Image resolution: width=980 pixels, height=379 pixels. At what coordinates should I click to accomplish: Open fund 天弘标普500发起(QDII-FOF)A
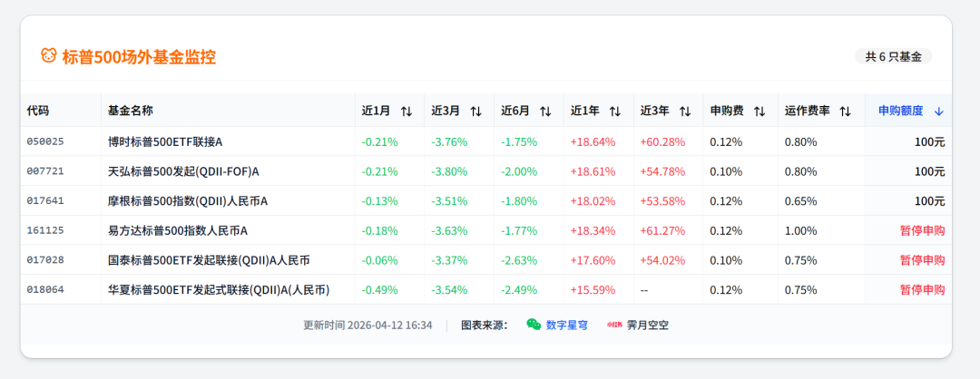click(183, 171)
